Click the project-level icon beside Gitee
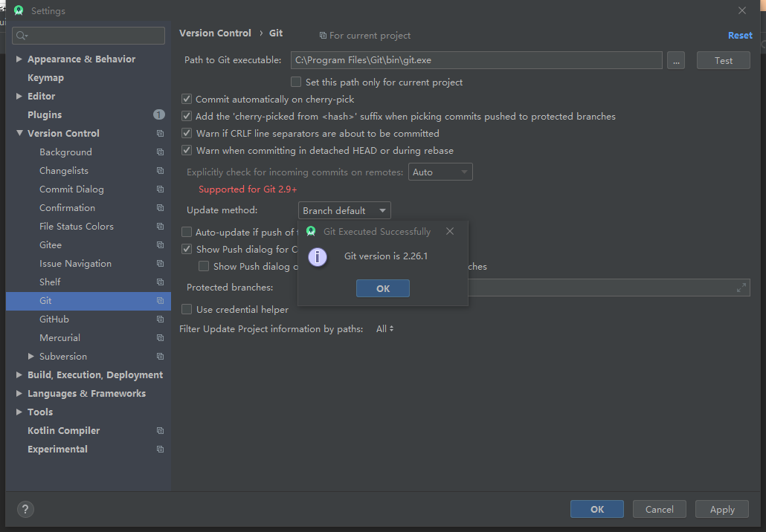 (160, 244)
